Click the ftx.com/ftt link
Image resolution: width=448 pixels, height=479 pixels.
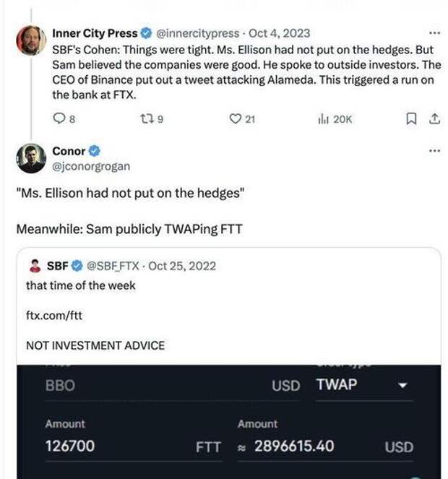click(54, 315)
